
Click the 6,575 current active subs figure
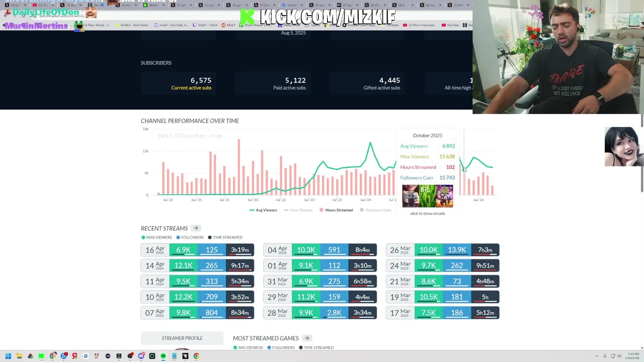click(x=201, y=80)
